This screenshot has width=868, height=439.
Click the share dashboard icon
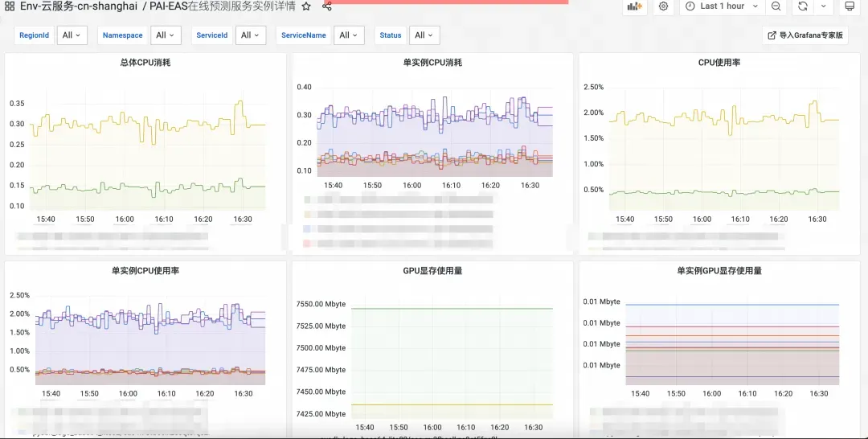point(326,6)
